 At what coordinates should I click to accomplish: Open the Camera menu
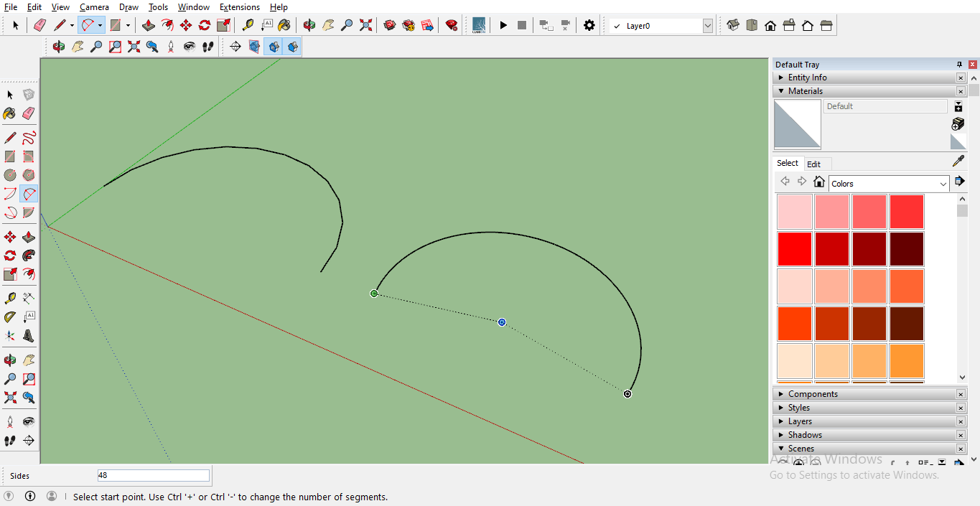[94, 7]
